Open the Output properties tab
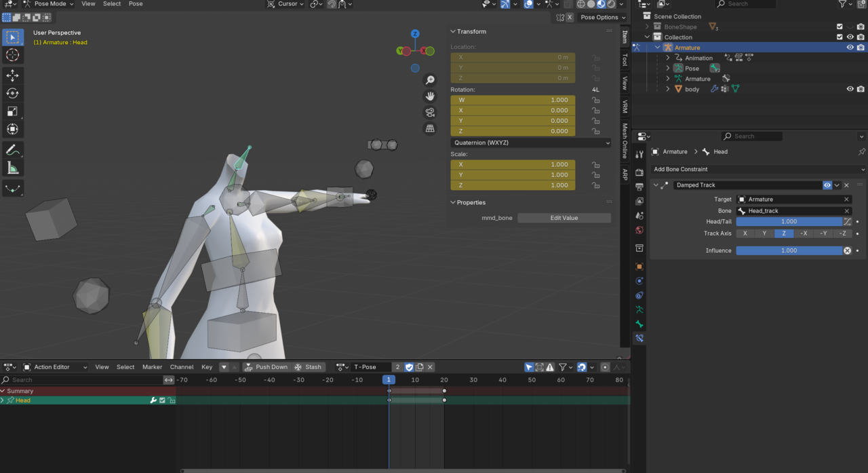The height and width of the screenshot is (473, 868). (x=639, y=187)
